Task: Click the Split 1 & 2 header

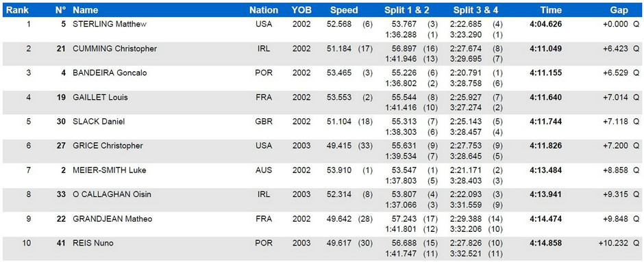Action: click(x=406, y=10)
